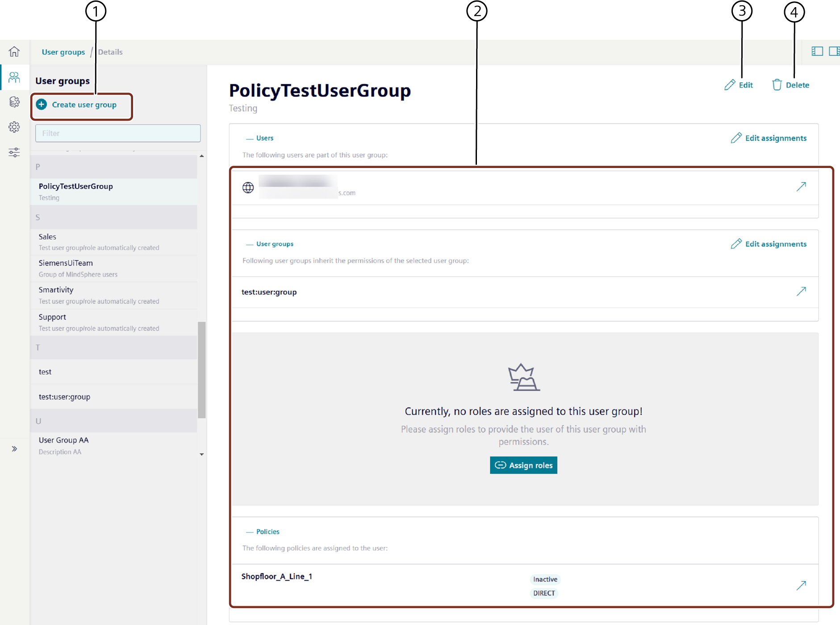Click the Inactive status badge
Viewport: 840px width, 625px height.
point(545,579)
